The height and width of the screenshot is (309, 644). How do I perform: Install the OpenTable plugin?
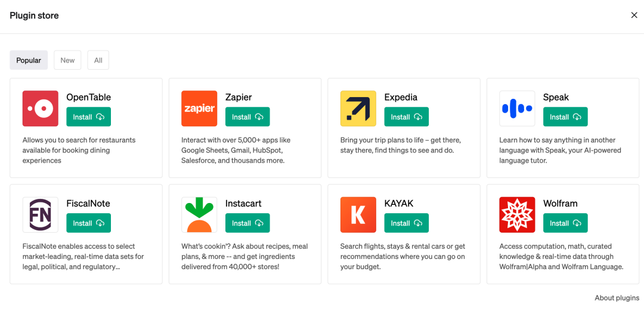coord(88,117)
